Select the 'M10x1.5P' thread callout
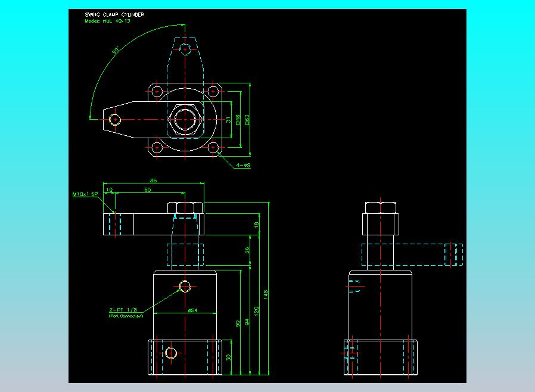 [x=85, y=194]
